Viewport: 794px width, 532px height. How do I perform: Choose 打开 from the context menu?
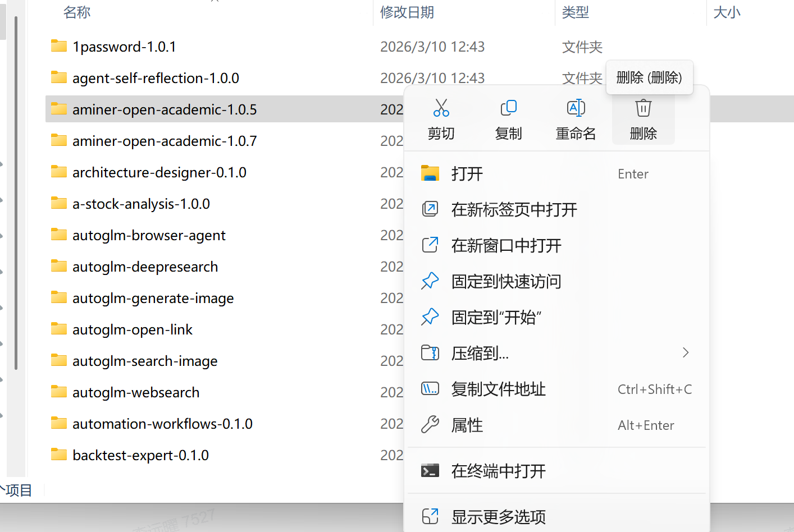tap(557, 174)
